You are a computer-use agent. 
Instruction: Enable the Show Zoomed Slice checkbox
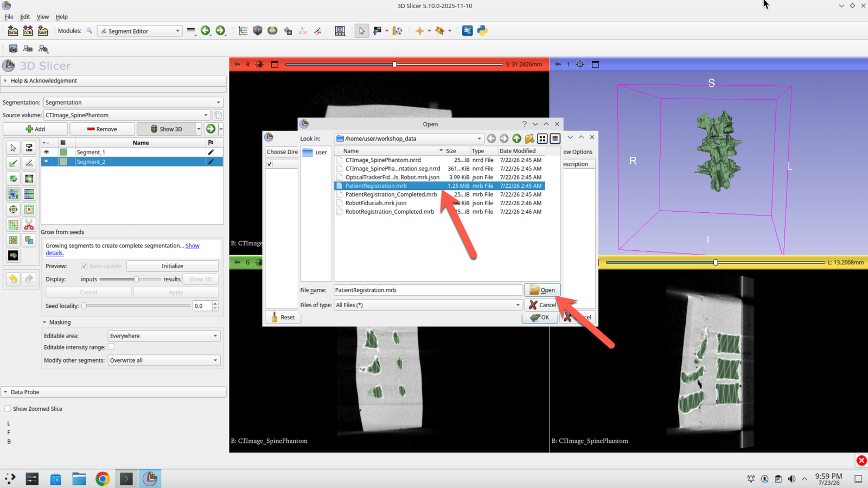(x=8, y=409)
